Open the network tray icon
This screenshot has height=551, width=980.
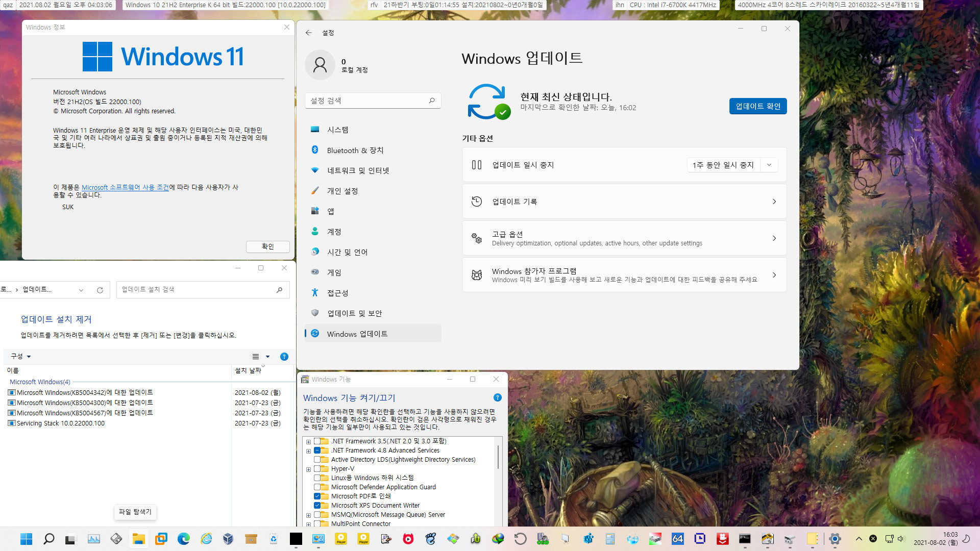889,539
